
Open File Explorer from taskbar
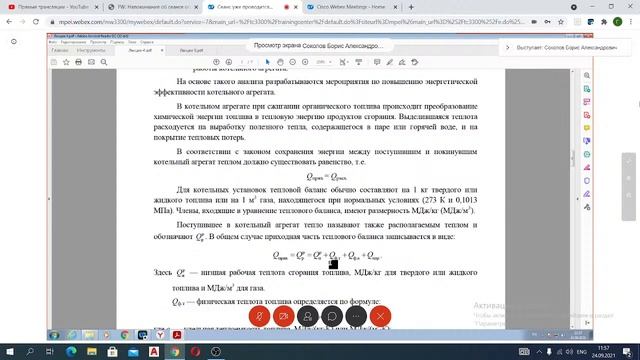tap(92, 351)
